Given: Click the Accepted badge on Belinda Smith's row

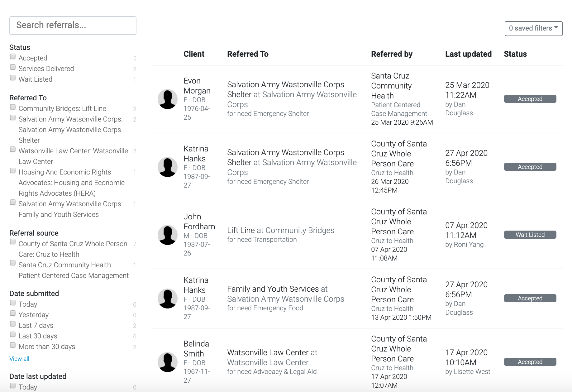Looking at the screenshot, I should tap(530, 362).
